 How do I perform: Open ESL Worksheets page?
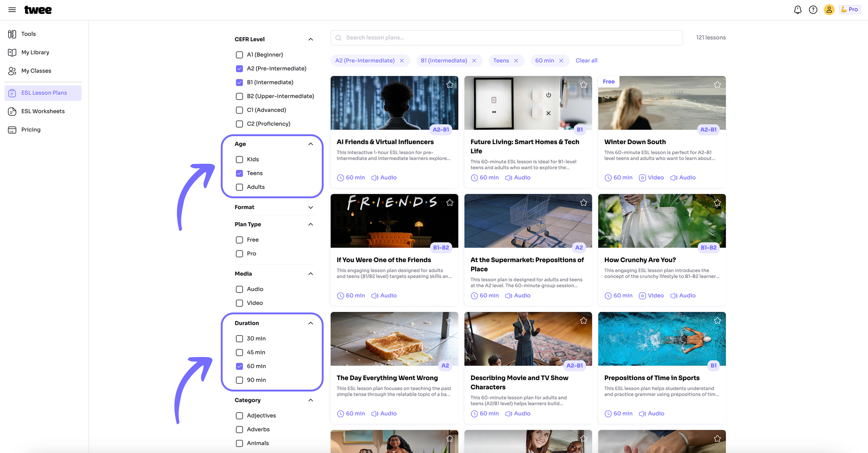coord(43,111)
